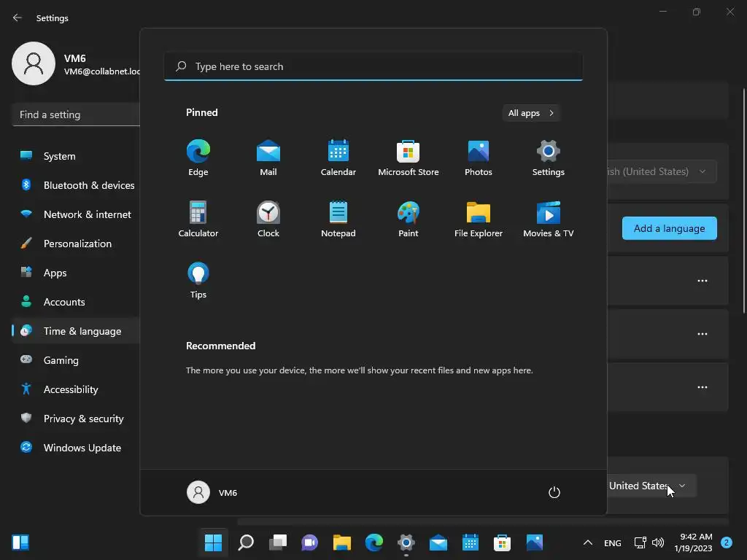Open Photos from the taskbar

[x=535, y=542]
